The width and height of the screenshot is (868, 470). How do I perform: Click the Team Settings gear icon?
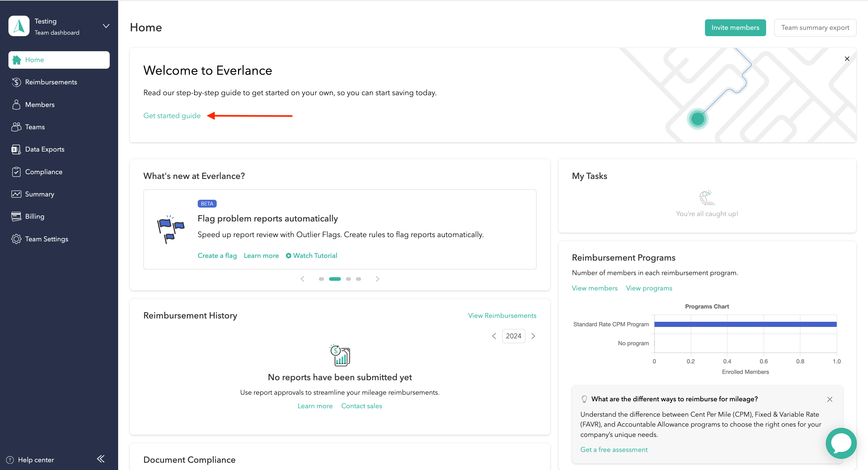[16, 239]
